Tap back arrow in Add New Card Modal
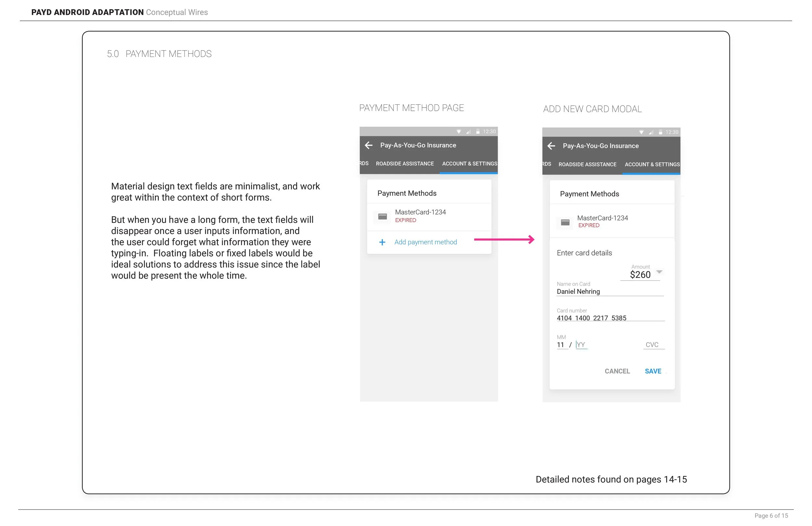The height and width of the screenshot is (526, 812). tap(551, 146)
